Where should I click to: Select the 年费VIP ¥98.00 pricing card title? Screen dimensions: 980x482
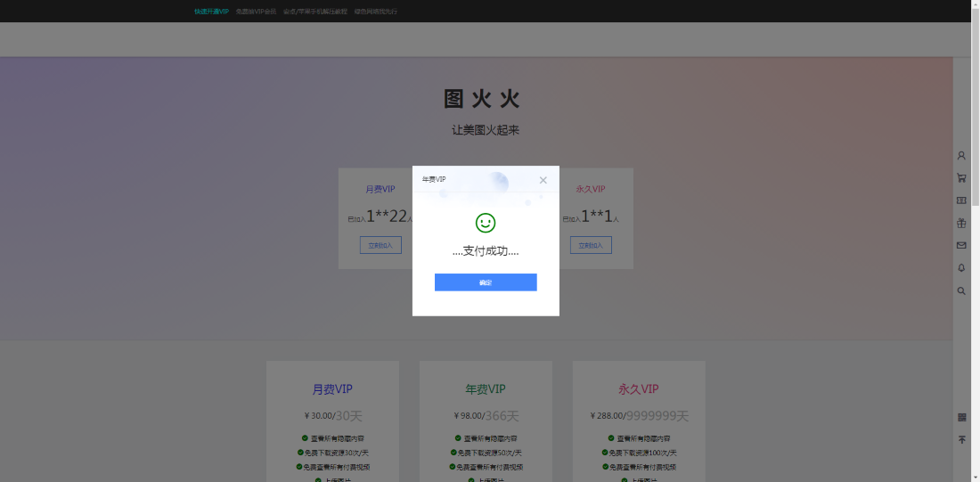[x=486, y=389]
